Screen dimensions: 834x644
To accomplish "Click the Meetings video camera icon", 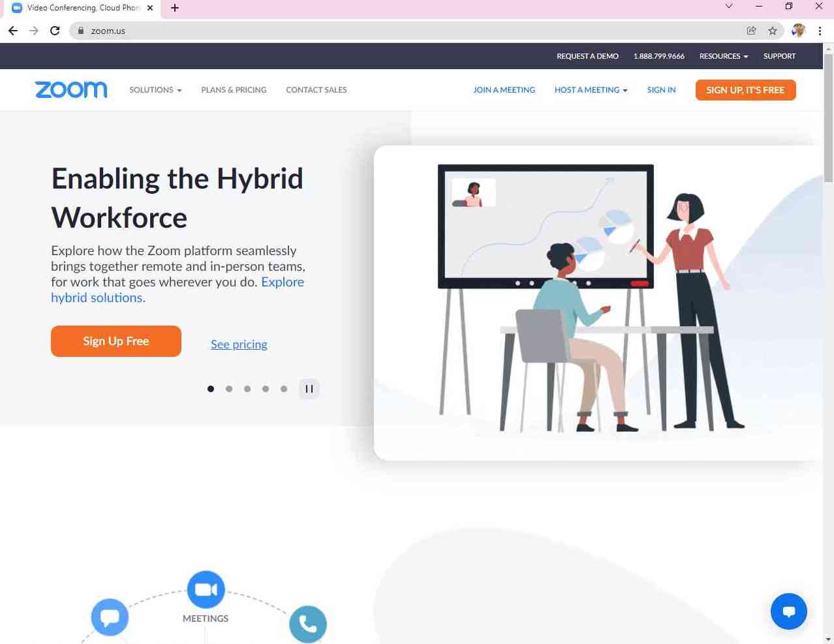I will click(206, 589).
